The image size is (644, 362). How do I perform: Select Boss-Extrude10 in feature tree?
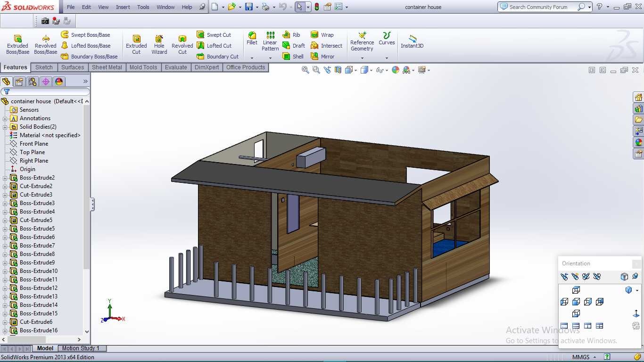pos(39,271)
